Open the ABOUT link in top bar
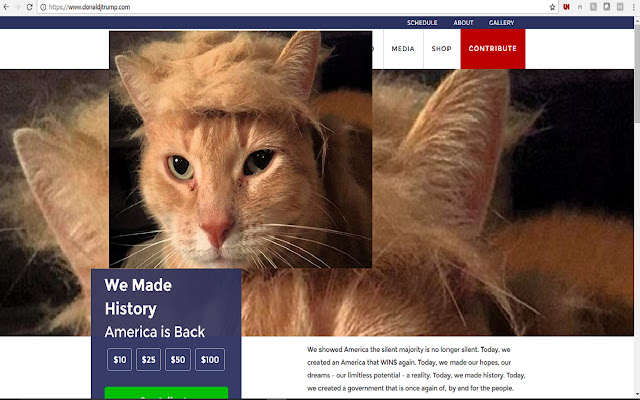 (463, 22)
